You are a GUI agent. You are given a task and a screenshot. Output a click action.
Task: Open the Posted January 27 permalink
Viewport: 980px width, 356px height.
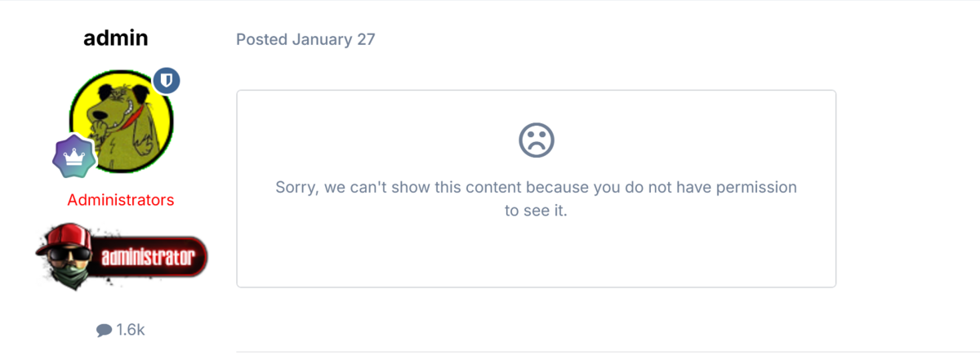[x=305, y=39]
